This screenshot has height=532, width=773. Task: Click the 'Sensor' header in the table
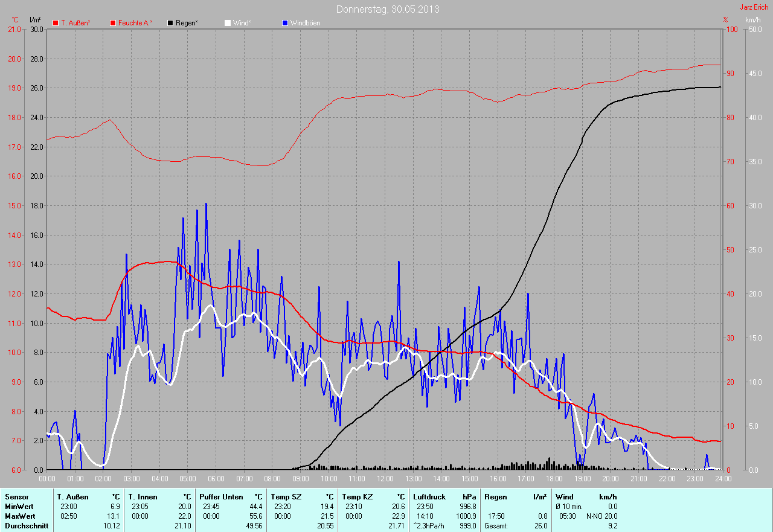point(16,497)
